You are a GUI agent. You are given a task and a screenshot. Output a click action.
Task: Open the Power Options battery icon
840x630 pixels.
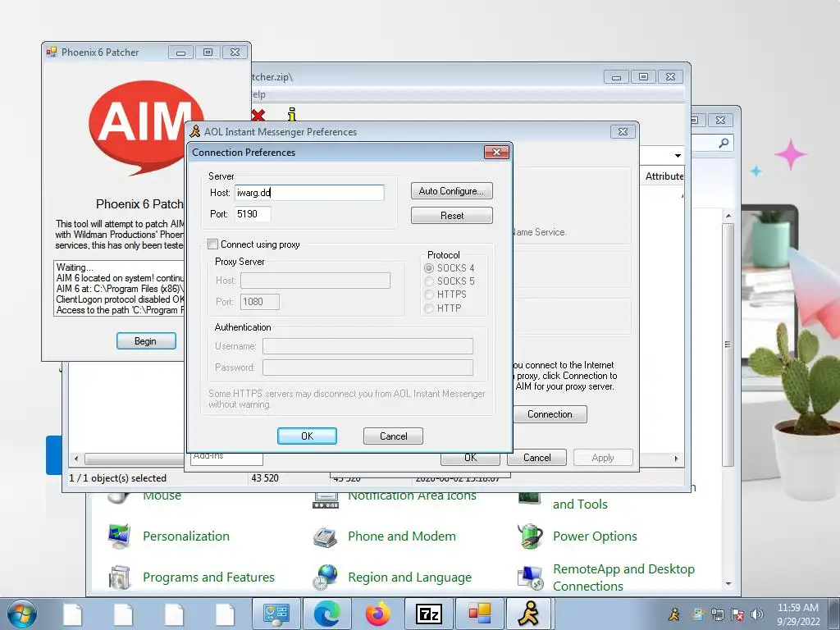[530, 536]
